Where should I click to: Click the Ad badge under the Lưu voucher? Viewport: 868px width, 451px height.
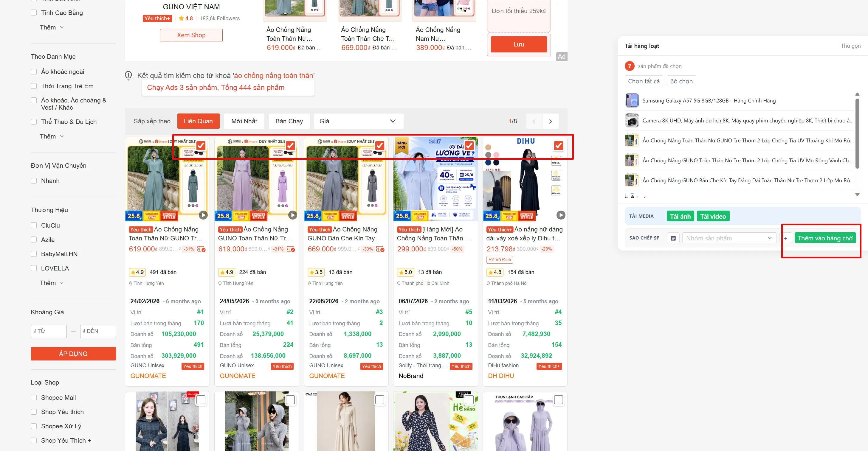[561, 57]
